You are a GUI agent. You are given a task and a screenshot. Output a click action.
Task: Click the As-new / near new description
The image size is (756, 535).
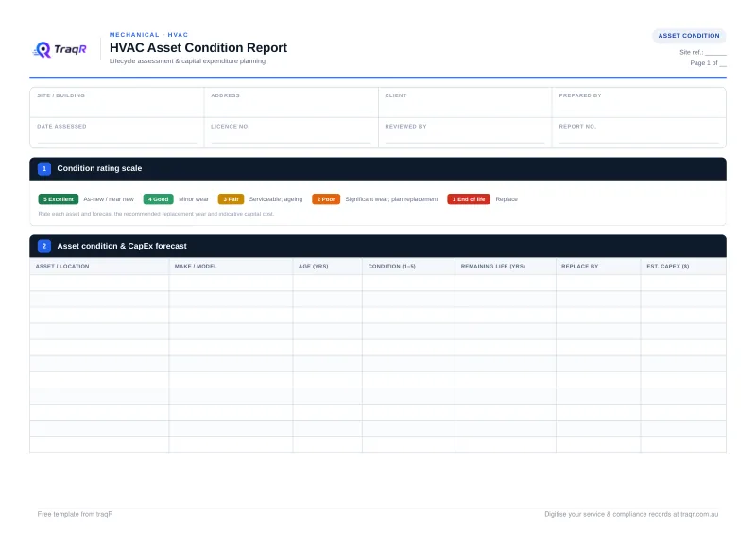109,199
